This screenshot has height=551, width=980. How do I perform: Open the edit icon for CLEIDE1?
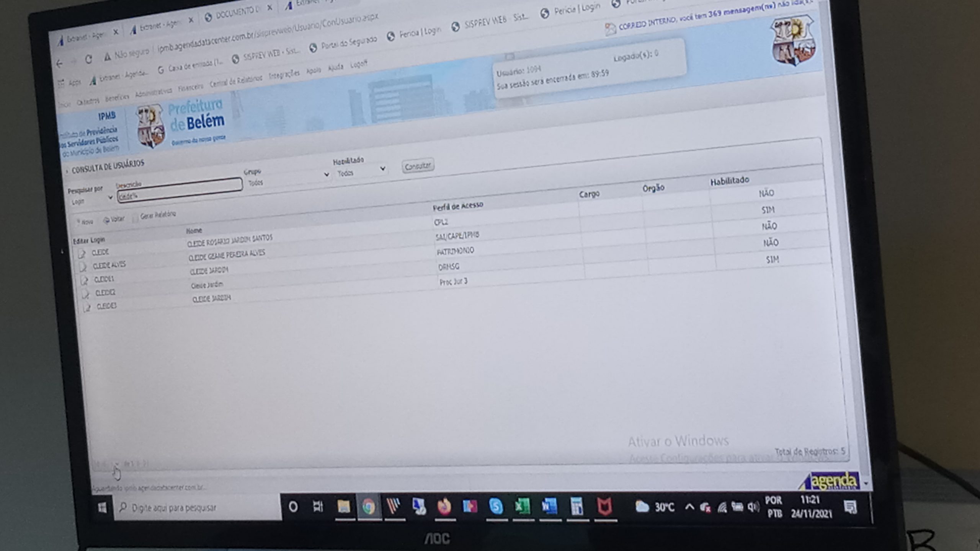coord(84,280)
